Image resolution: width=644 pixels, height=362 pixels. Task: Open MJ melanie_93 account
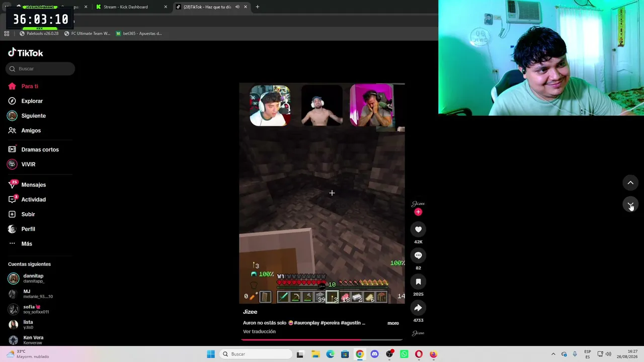(x=30, y=294)
